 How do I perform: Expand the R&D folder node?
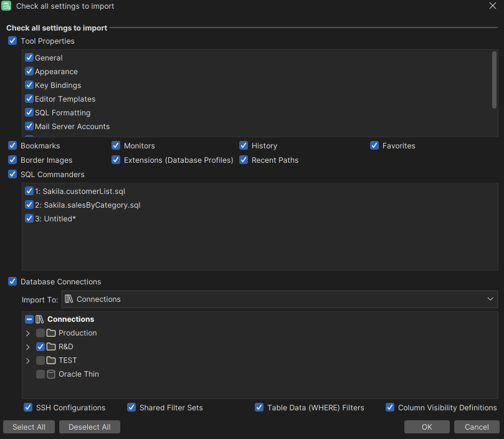[27, 347]
